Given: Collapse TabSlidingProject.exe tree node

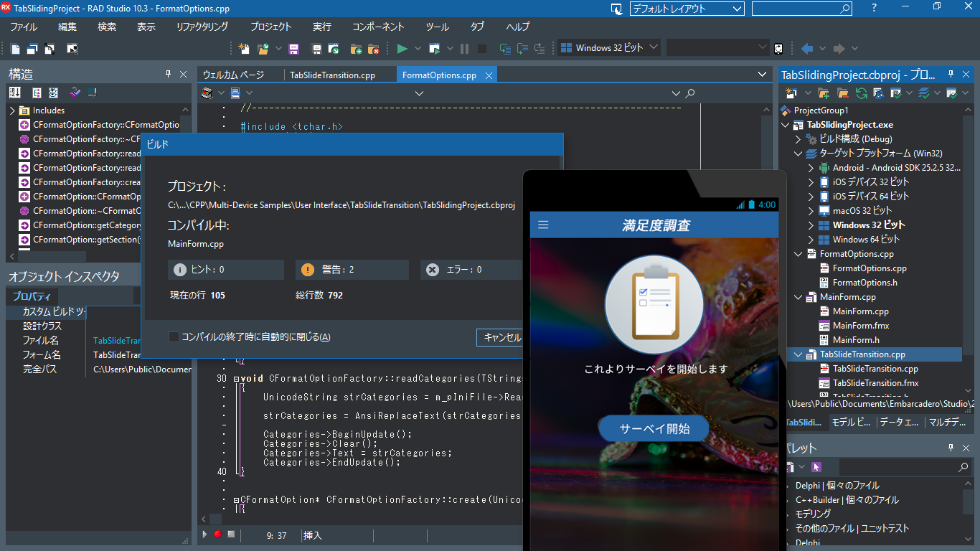Looking at the screenshot, I should tap(786, 125).
